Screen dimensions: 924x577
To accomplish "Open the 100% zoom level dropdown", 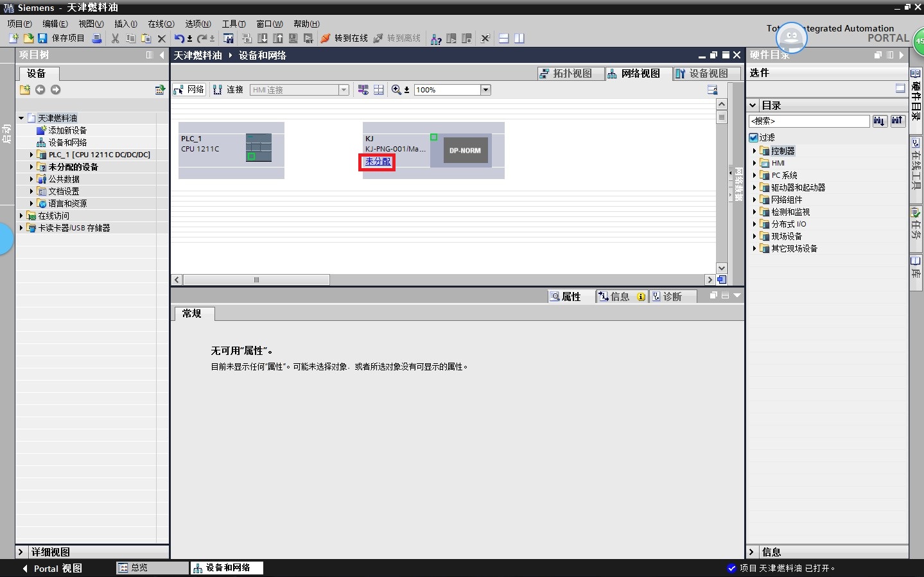I will point(485,90).
